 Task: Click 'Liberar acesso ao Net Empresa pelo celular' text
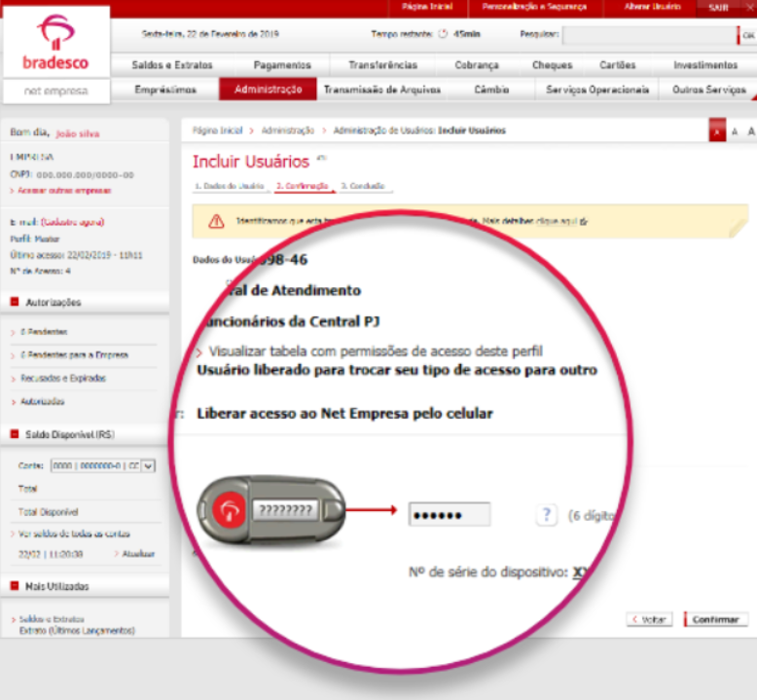[x=344, y=414]
